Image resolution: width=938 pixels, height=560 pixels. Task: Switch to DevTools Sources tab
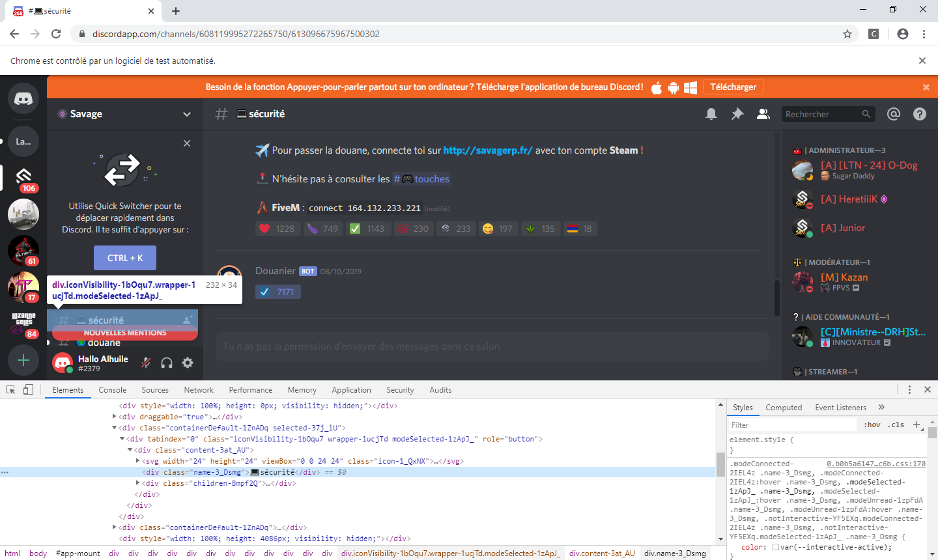coord(155,390)
